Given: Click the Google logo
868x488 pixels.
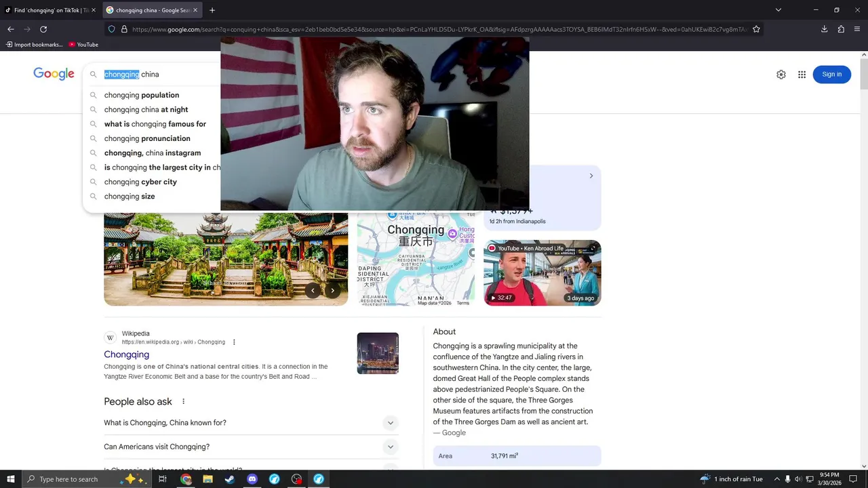Looking at the screenshot, I should [x=54, y=74].
